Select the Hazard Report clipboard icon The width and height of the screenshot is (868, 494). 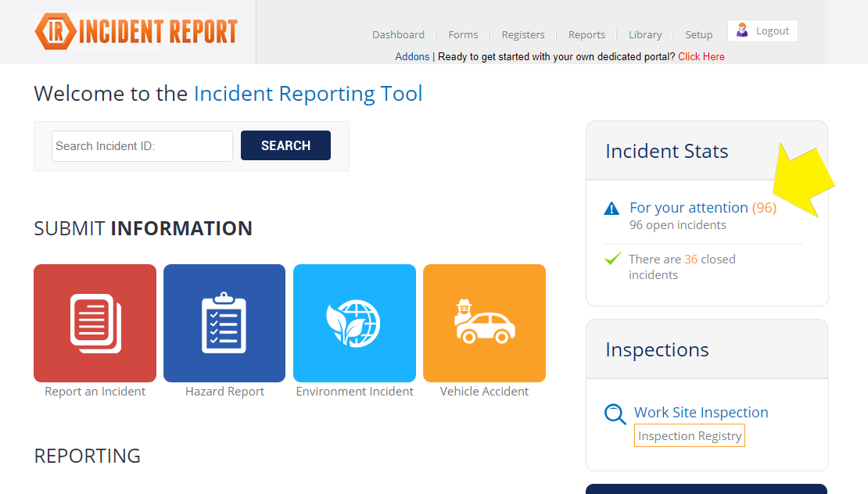pos(224,323)
